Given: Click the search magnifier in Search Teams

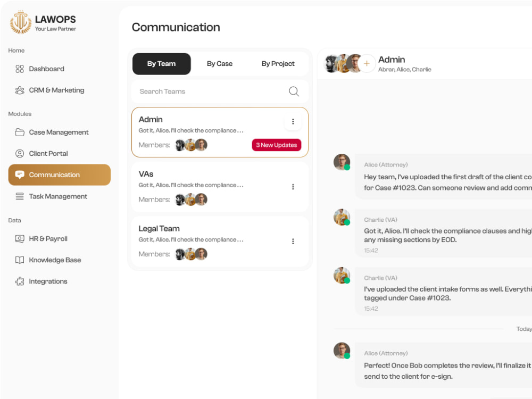Looking at the screenshot, I should [294, 92].
